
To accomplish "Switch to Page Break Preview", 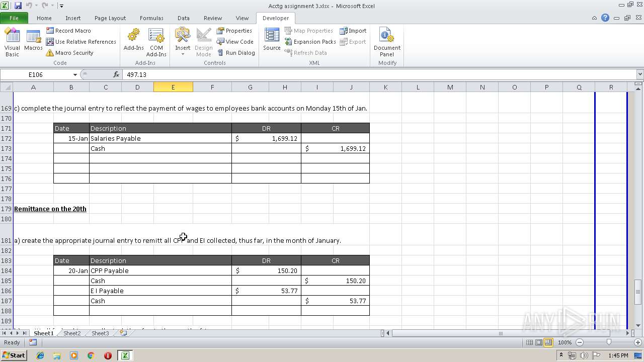I will coord(548,342).
